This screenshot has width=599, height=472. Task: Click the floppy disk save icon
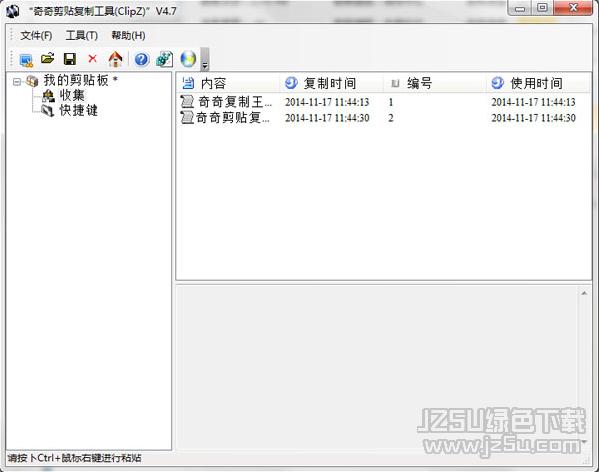coord(70,59)
